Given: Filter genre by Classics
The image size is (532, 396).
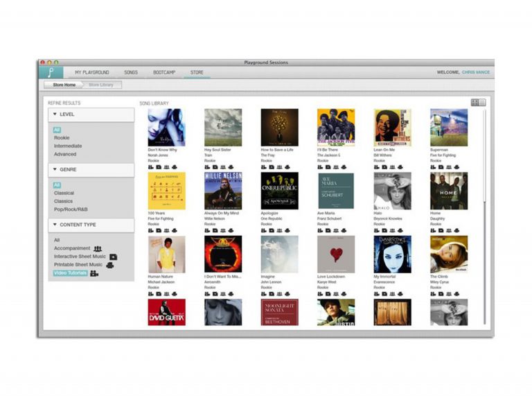Looking at the screenshot, I should tap(63, 201).
